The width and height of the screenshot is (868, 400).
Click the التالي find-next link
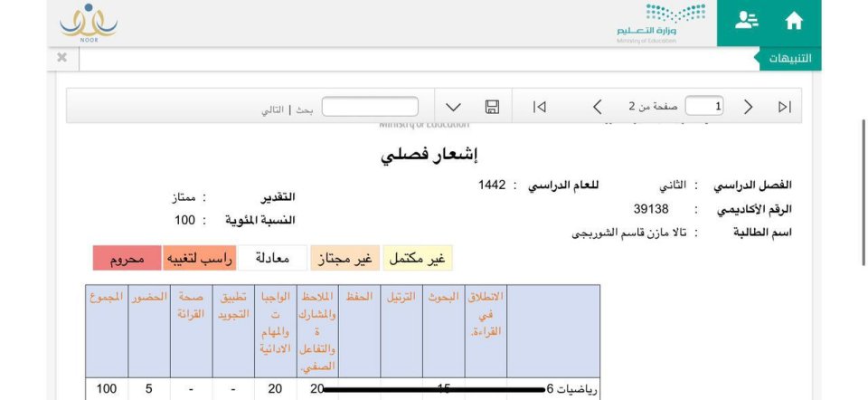(x=275, y=109)
